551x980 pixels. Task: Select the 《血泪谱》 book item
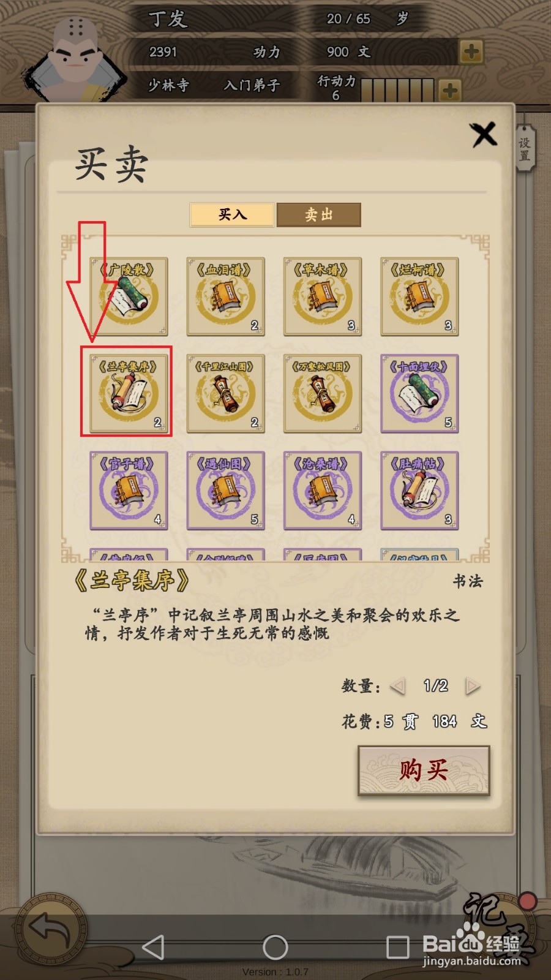click(x=225, y=296)
